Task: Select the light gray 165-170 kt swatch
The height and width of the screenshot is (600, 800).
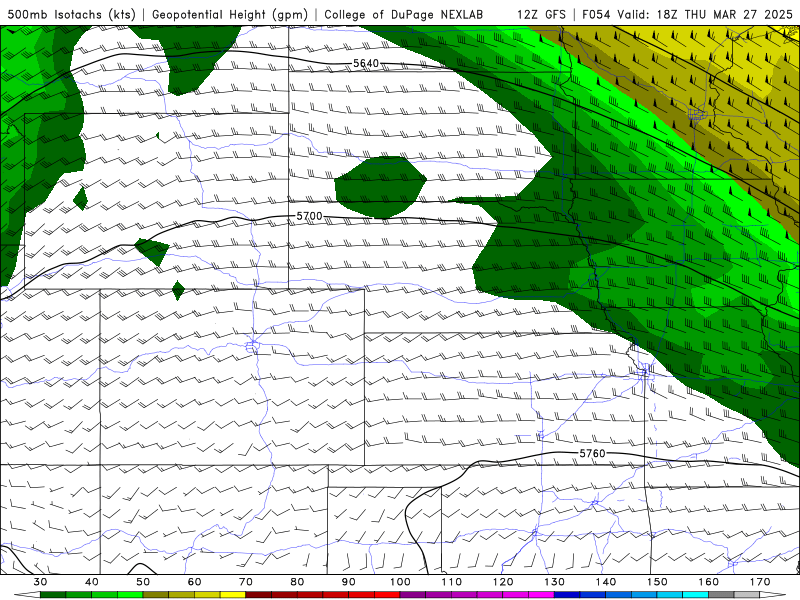Action: click(747, 595)
